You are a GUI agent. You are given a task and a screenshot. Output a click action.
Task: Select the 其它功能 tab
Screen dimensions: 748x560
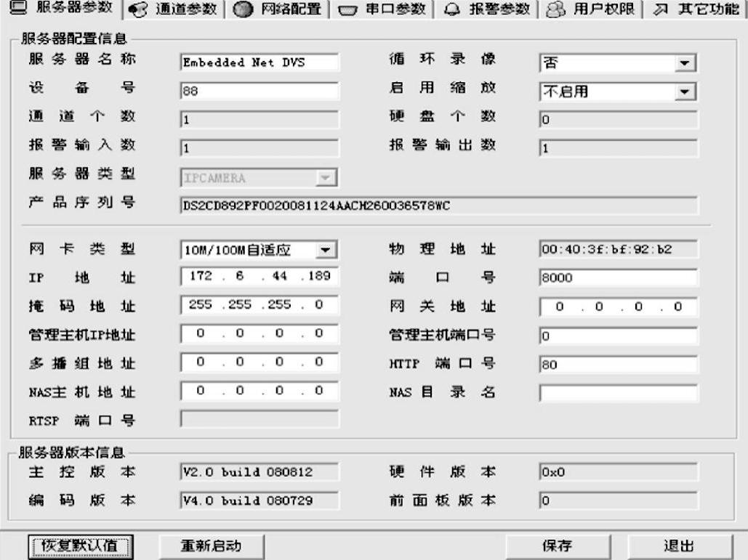pos(696,9)
